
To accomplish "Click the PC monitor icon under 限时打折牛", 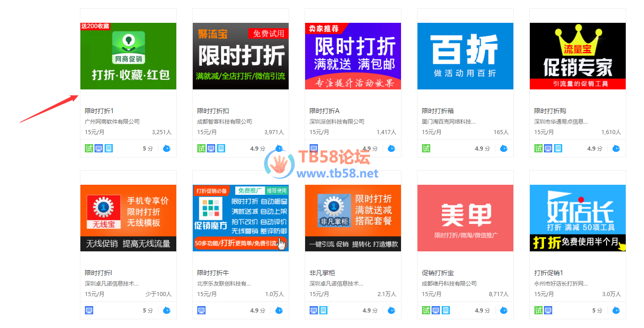I will point(201,310).
